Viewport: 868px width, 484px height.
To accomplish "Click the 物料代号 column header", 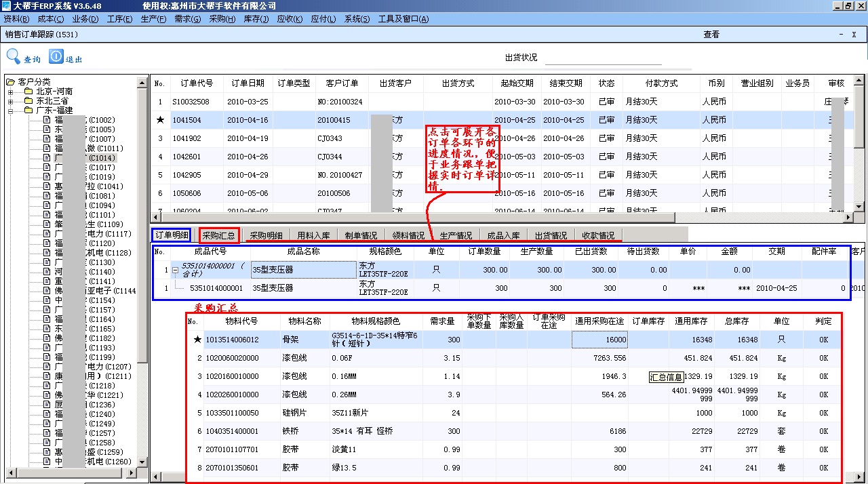I will [241, 321].
